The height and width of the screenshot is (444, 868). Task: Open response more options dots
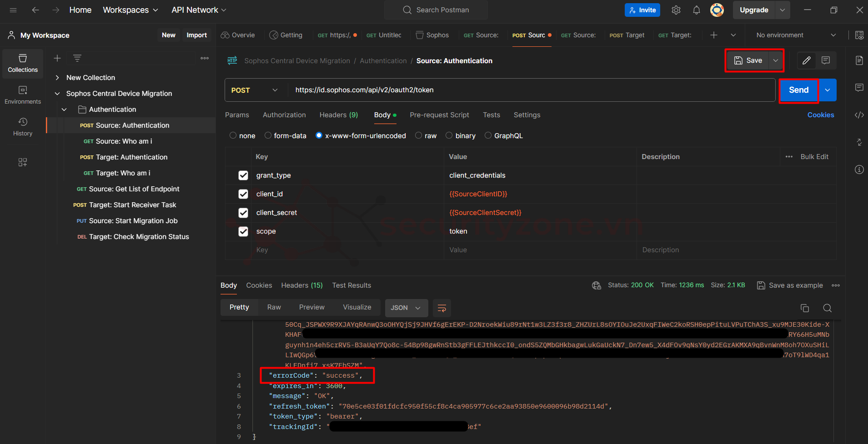(836, 285)
